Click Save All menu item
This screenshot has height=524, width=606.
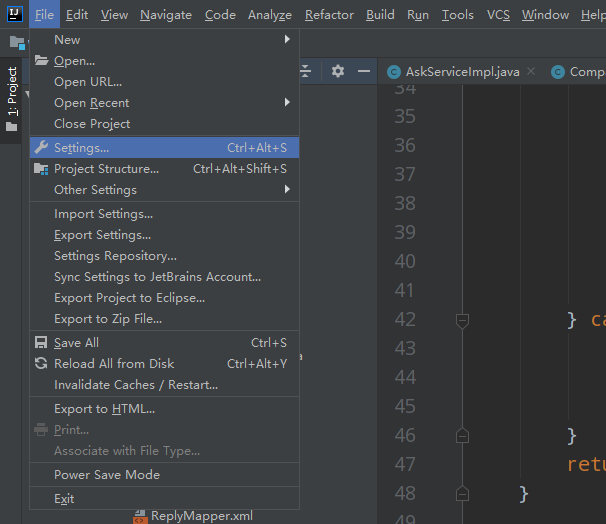click(x=164, y=342)
